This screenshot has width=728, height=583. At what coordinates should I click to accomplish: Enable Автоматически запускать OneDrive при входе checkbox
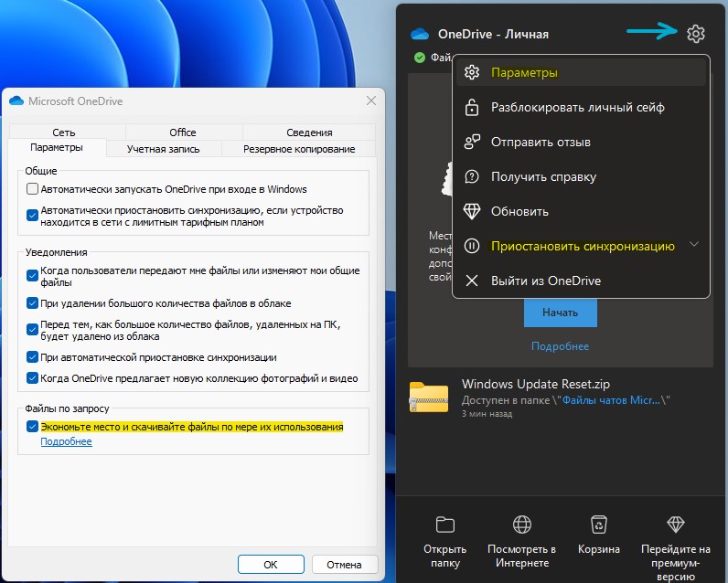[32, 189]
